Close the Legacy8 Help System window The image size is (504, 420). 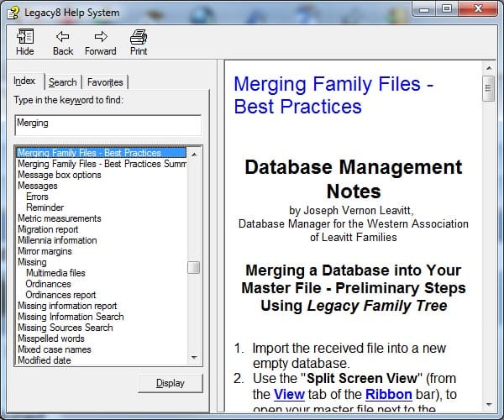tap(478, 8)
